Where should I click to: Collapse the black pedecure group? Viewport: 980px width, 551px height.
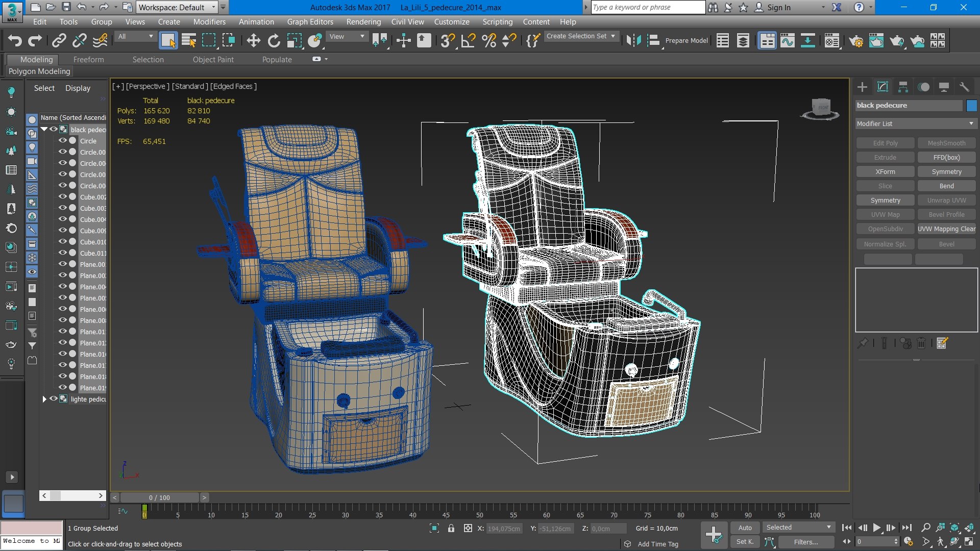click(x=44, y=129)
